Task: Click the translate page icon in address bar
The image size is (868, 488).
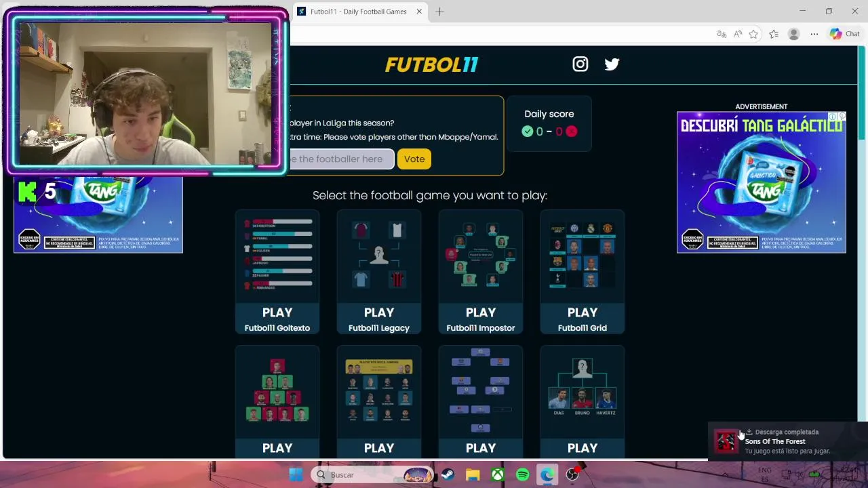Action: tap(722, 34)
